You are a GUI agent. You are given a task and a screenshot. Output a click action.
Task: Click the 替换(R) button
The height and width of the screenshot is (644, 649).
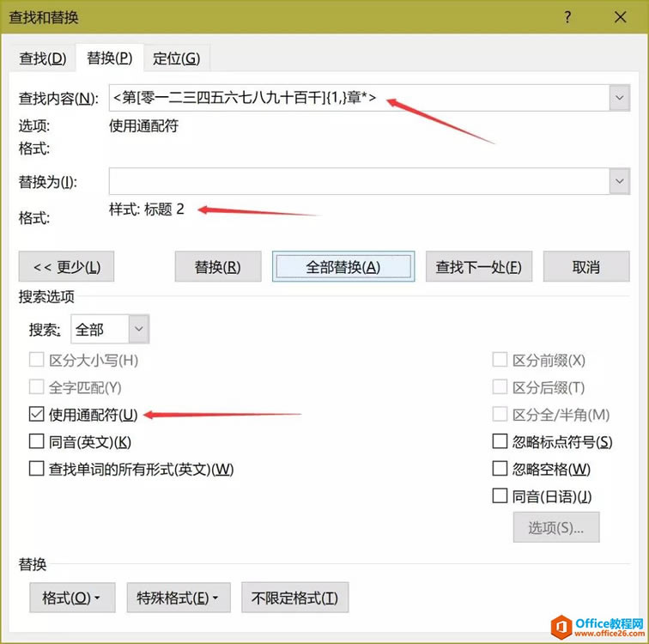218,266
